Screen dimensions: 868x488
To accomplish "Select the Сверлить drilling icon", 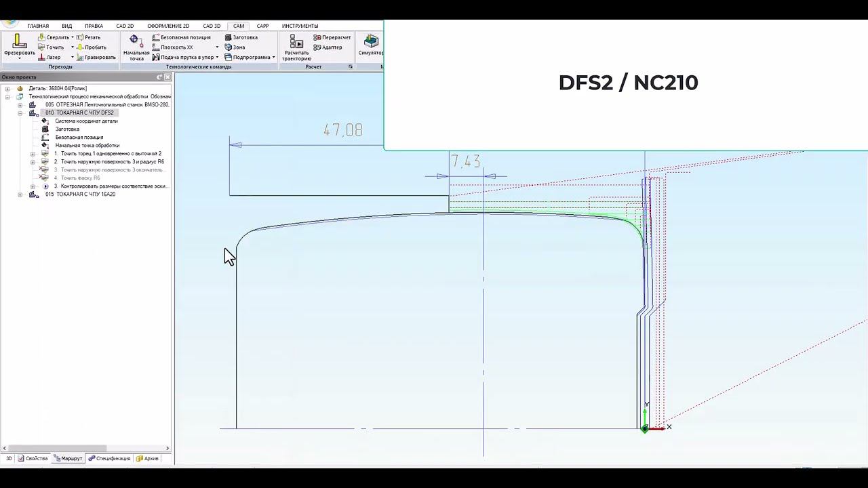I will 41,37.
